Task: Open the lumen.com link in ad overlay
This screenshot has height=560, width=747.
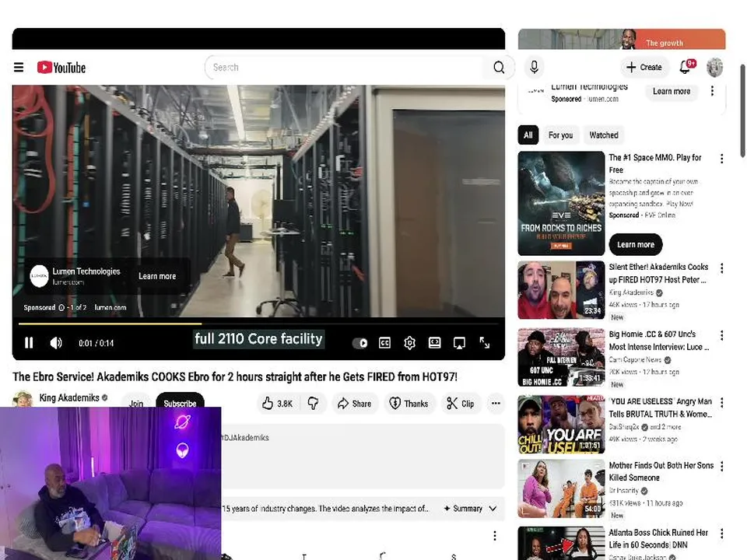Action: point(110,308)
